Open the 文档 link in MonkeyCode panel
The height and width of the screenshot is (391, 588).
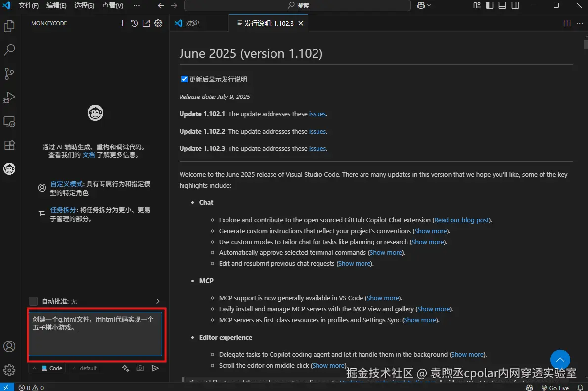coord(89,155)
